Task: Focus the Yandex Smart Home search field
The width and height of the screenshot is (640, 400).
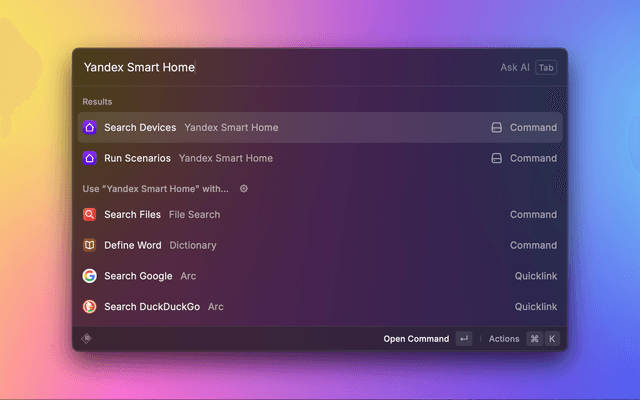Action: 280,68
